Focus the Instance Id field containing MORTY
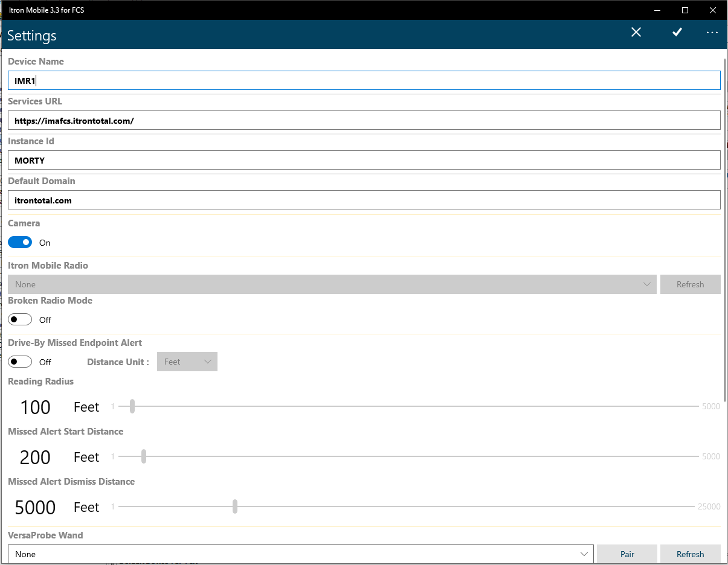 (x=364, y=161)
